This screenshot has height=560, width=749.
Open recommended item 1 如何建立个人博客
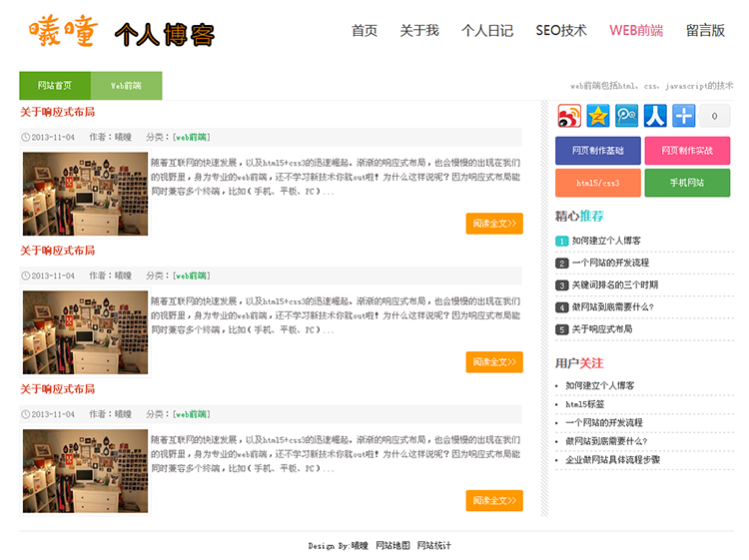pyautogui.click(x=606, y=241)
